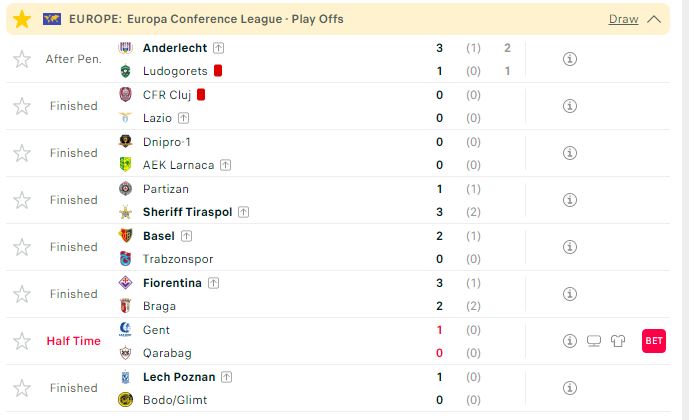Click the Dnipro-1 vs AEK Larnaca score row
Image resolution: width=689 pixels, height=420 pixels.
tap(338, 153)
